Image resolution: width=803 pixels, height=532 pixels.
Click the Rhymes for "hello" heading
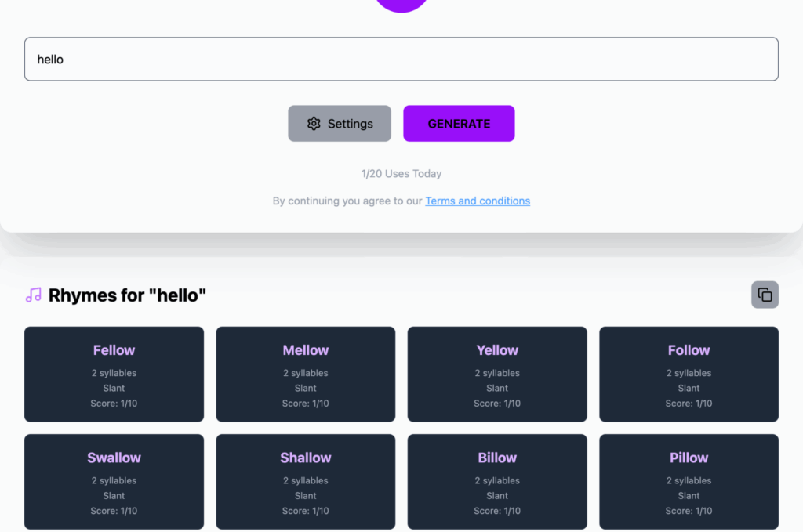[127, 295]
